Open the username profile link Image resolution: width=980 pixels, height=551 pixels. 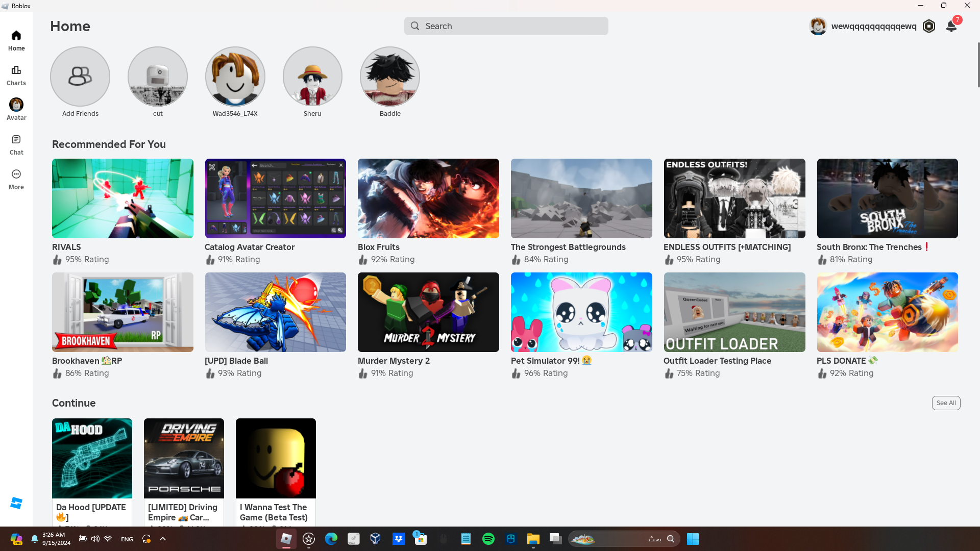873,27
